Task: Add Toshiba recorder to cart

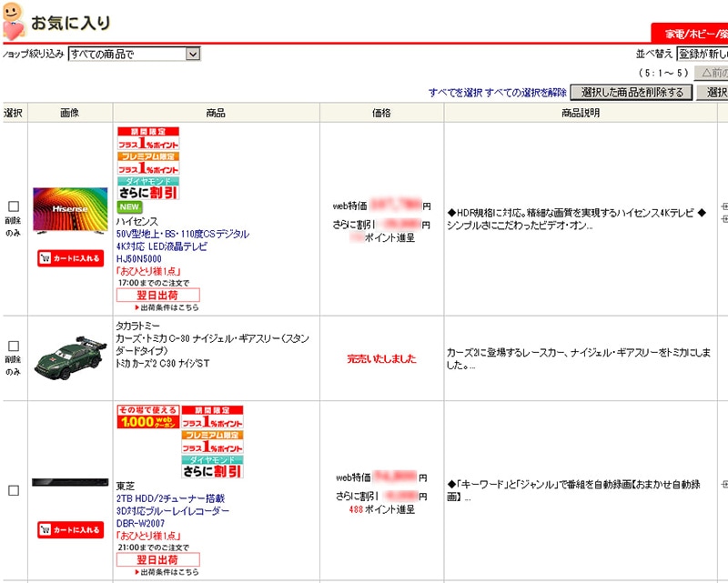Action: (x=71, y=530)
